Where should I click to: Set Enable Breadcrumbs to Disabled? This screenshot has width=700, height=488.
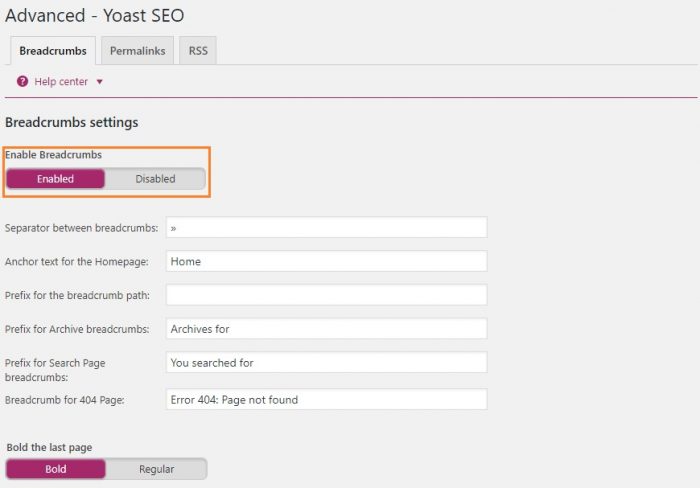pyautogui.click(x=155, y=179)
